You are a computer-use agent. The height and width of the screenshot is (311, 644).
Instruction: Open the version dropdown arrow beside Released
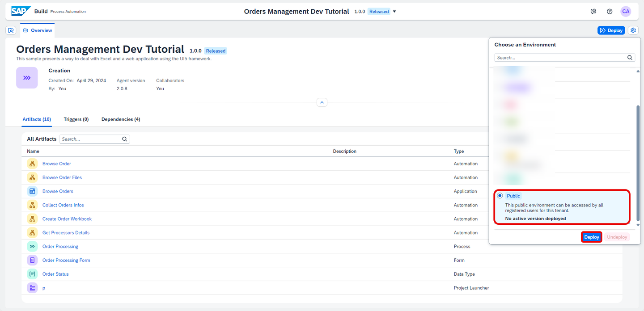(394, 12)
